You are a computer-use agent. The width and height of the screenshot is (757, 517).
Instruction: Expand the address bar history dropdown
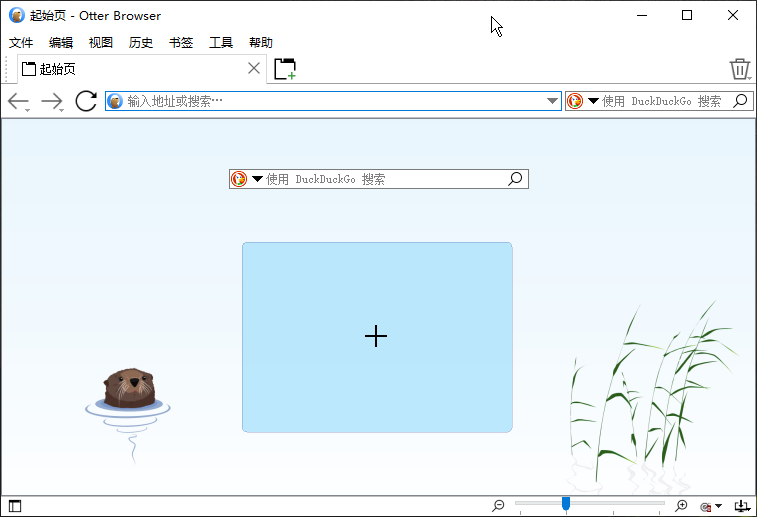tap(552, 101)
